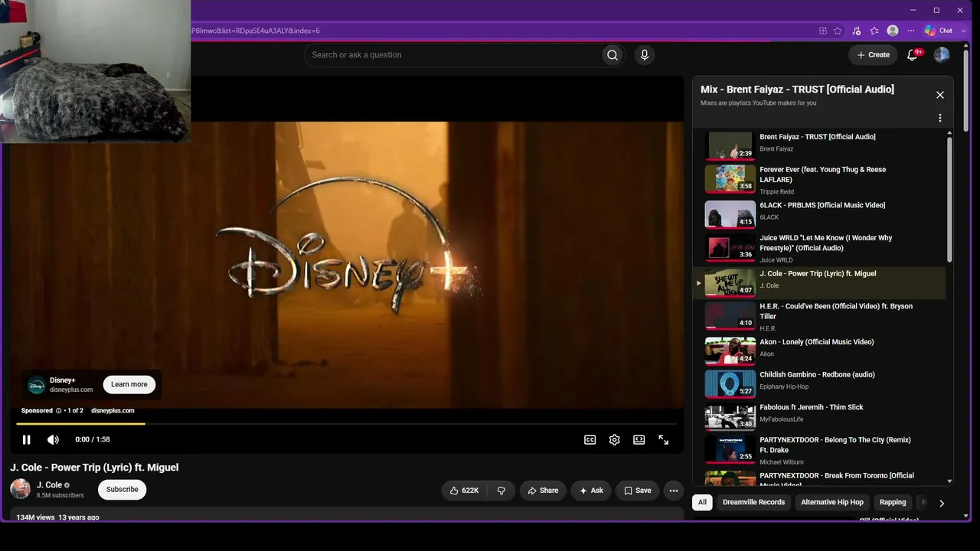Toggle closed captions on the player
Image resolution: width=980 pixels, height=551 pixels.
pyautogui.click(x=590, y=439)
